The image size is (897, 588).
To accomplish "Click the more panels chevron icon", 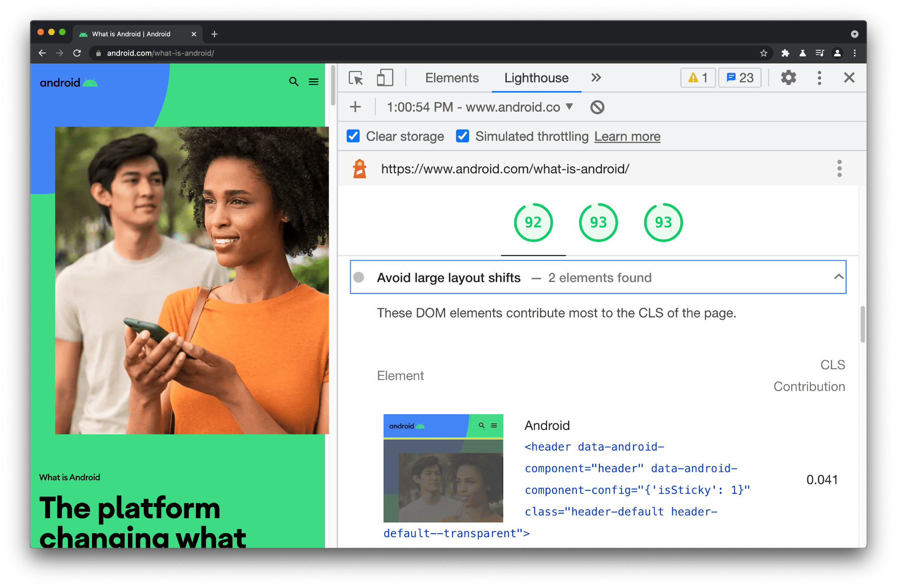I will (595, 77).
